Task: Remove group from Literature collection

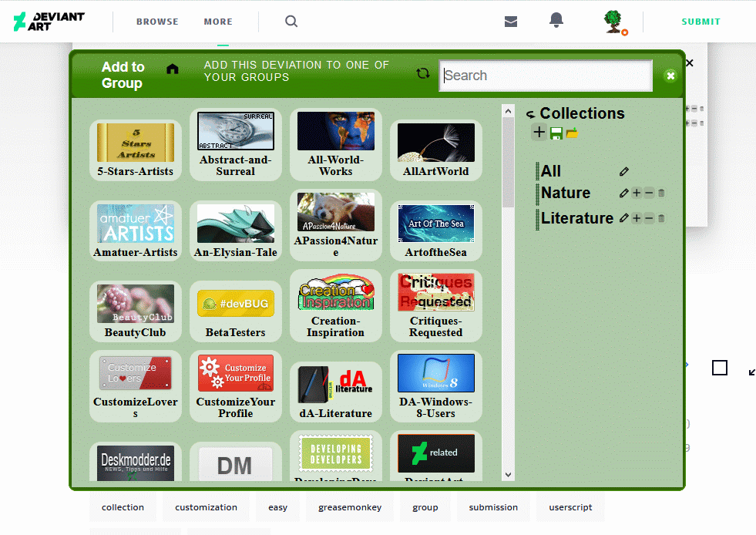Action: 649,218
